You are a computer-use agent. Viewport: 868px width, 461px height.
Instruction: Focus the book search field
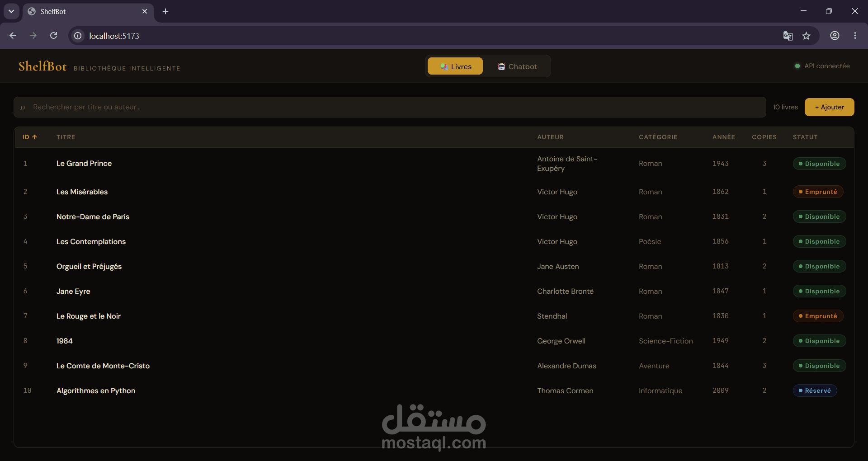point(390,107)
